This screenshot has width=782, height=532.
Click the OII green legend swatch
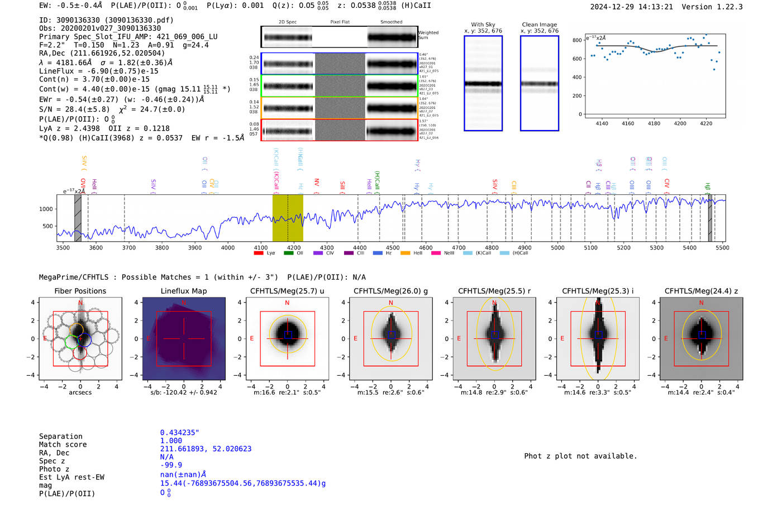pos(288,253)
